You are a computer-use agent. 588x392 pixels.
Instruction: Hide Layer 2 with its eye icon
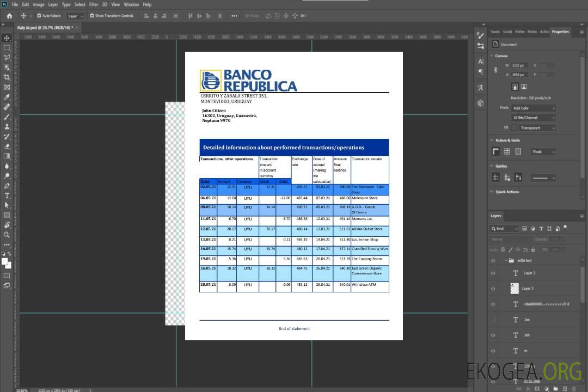point(493,273)
